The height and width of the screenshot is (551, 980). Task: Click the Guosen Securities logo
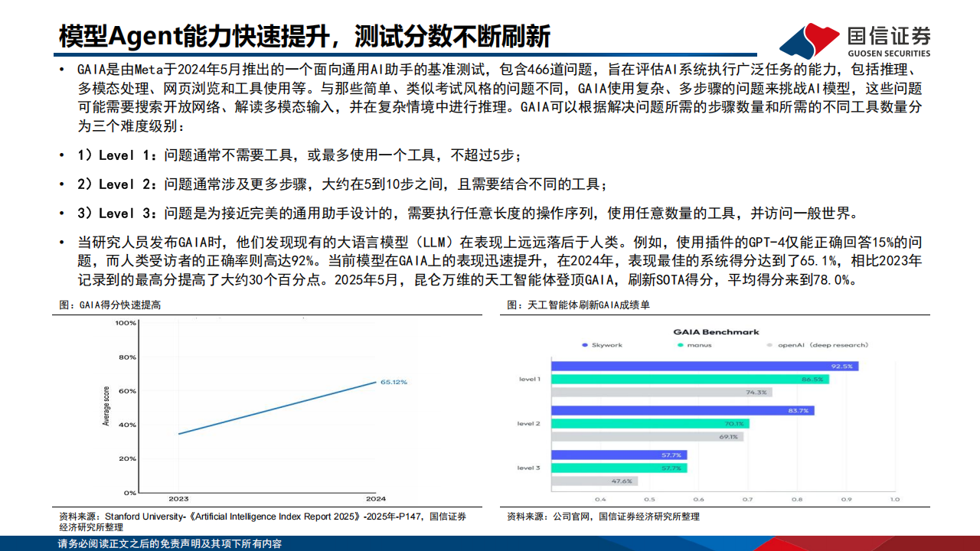tap(855, 41)
